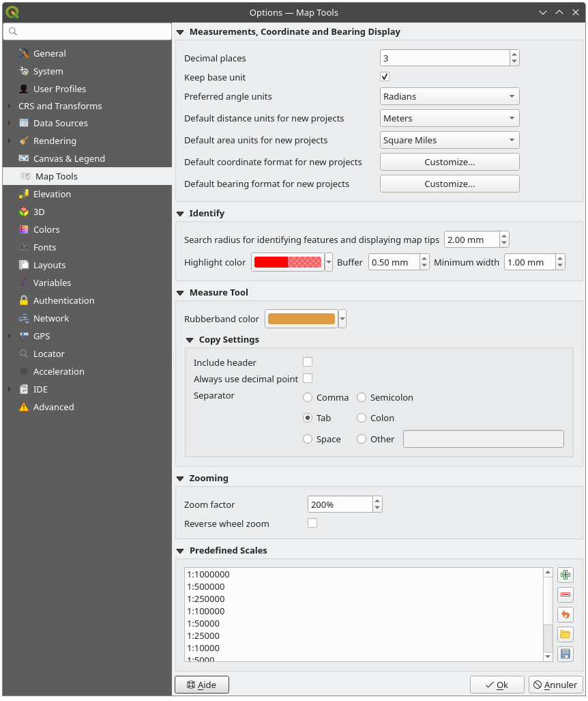Select Semicolon as the separator

tap(362, 397)
